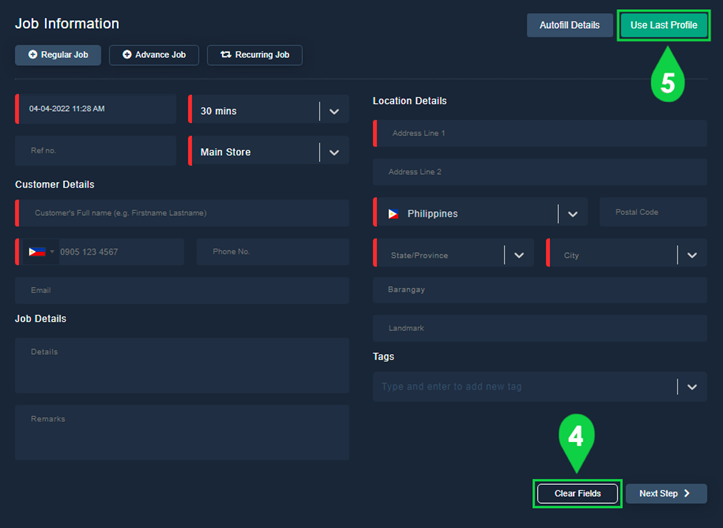The image size is (723, 528).
Task: Go to Next Step
Action: tap(666, 493)
